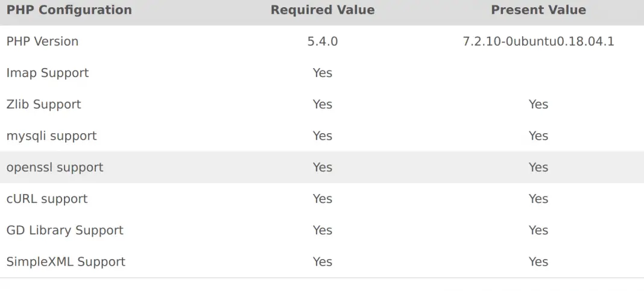Select the required Yes for mysqli support
Screen dimensions: 644x291
[x=322, y=136]
